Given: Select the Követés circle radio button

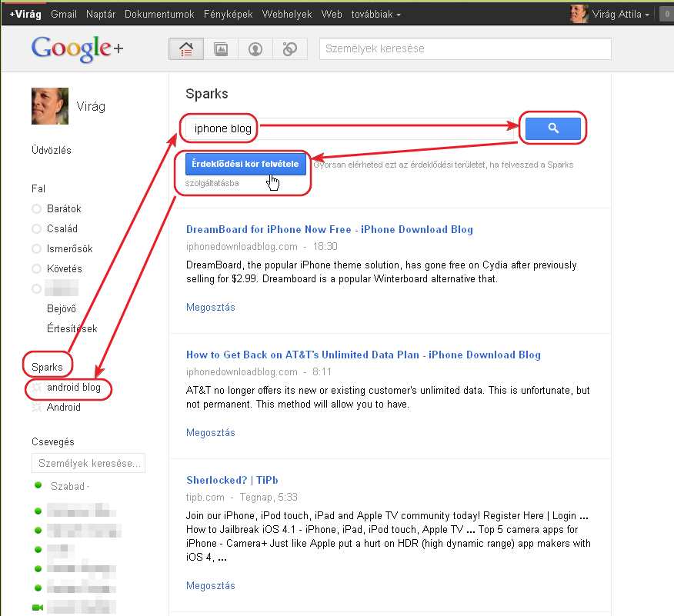Looking at the screenshot, I should tap(36, 268).
